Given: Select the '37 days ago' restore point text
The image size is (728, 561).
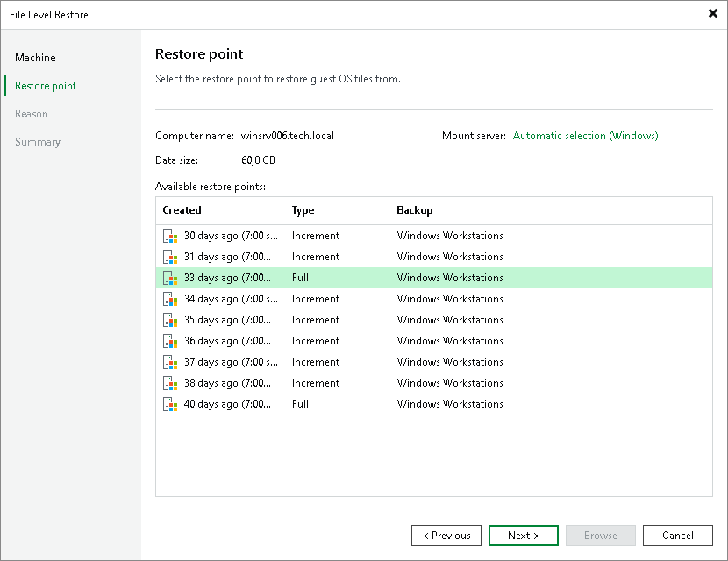Looking at the screenshot, I should (x=232, y=362).
